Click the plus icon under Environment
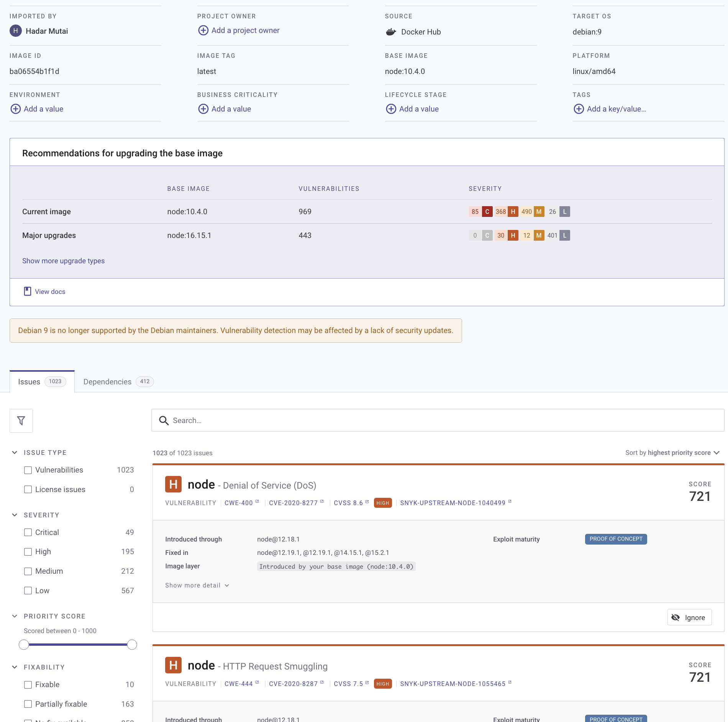Image resolution: width=728 pixels, height=722 pixels. point(15,109)
